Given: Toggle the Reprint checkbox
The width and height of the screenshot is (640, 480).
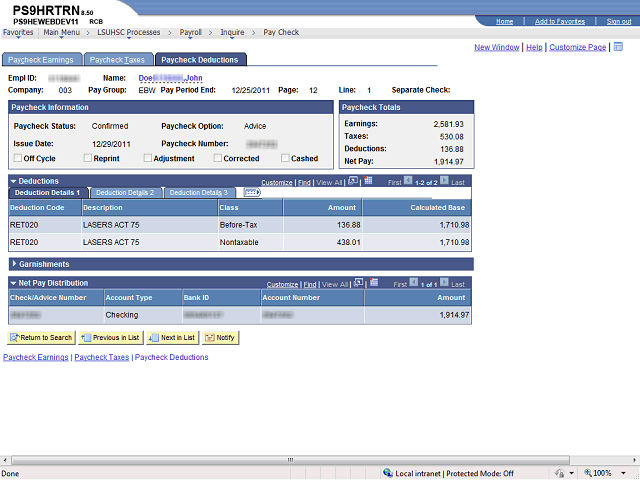Looking at the screenshot, I should pos(87,158).
